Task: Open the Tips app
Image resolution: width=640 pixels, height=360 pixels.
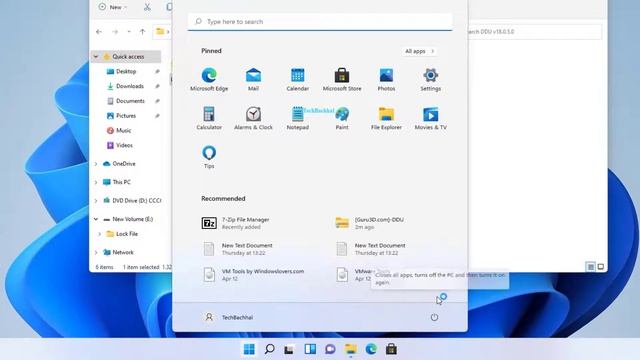Action: coord(209,157)
